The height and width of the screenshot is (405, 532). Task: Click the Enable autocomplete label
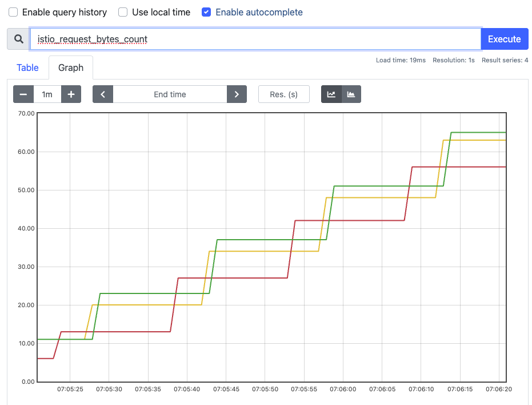point(259,12)
